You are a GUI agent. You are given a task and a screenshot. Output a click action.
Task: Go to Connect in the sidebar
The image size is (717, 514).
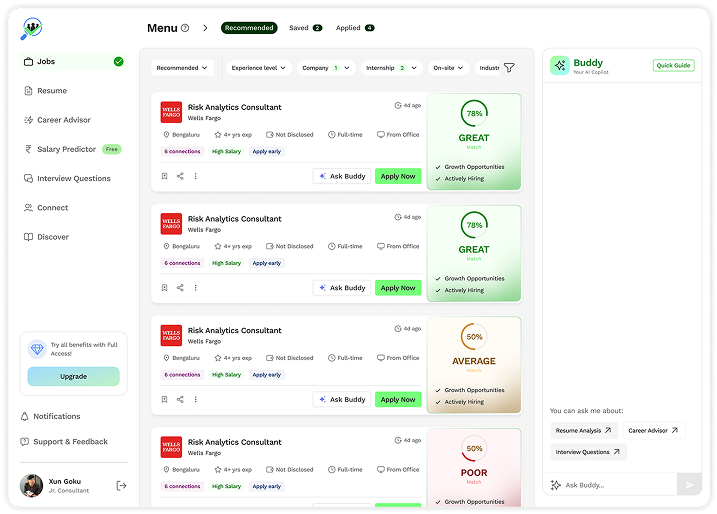(x=46, y=208)
